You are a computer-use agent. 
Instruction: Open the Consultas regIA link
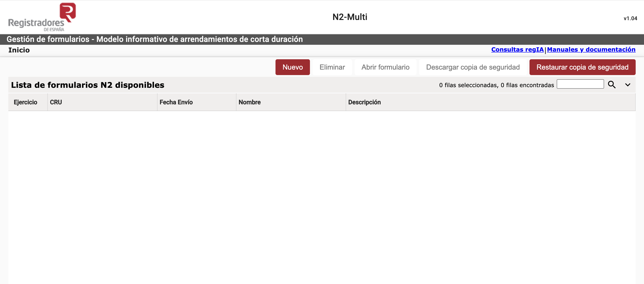[517, 50]
